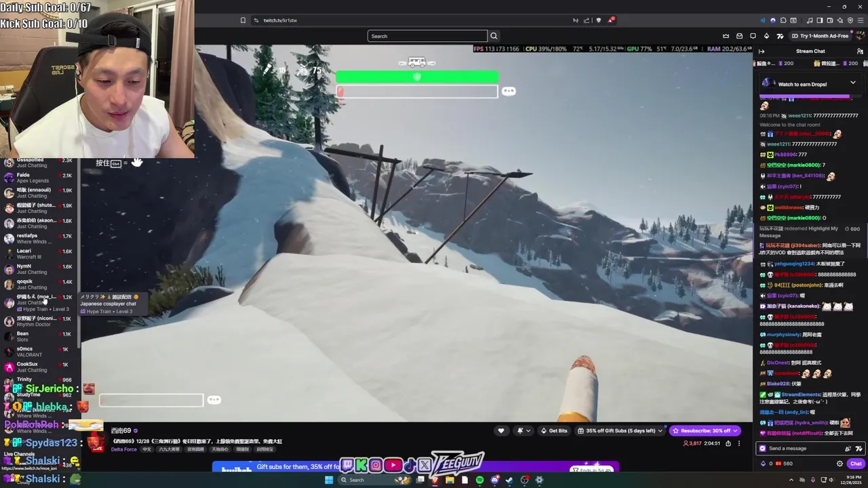Viewport: 868px width, 488px height.
Task: Click the Delta Force category link
Action: point(124,449)
